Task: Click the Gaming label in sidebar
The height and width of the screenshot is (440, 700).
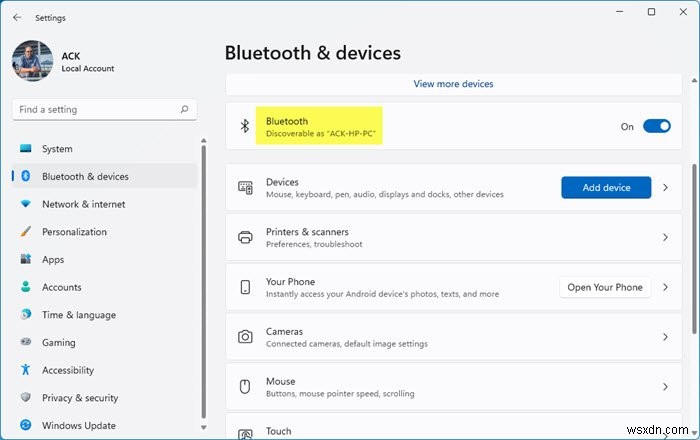Action: (59, 343)
